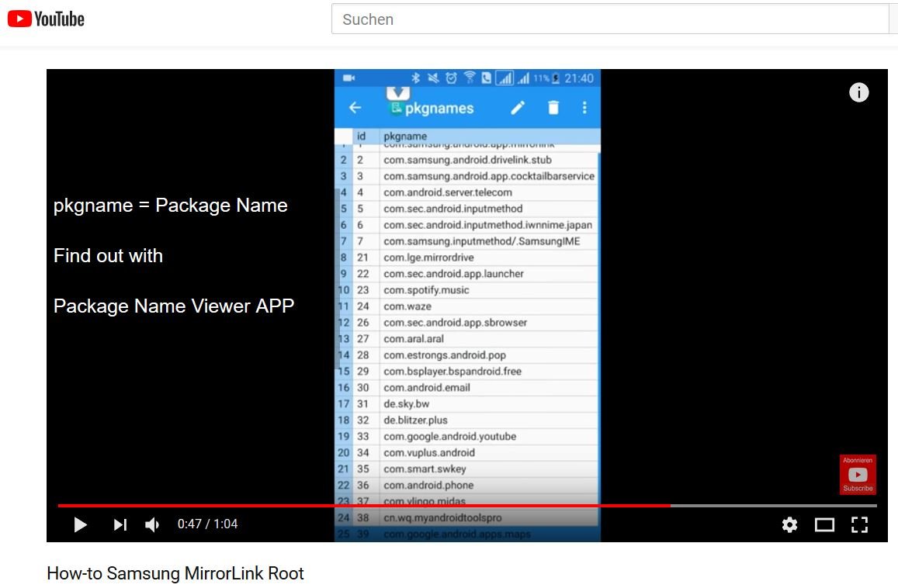Select row com.smart.swkey
This screenshot has width=898, height=588.
(467, 469)
